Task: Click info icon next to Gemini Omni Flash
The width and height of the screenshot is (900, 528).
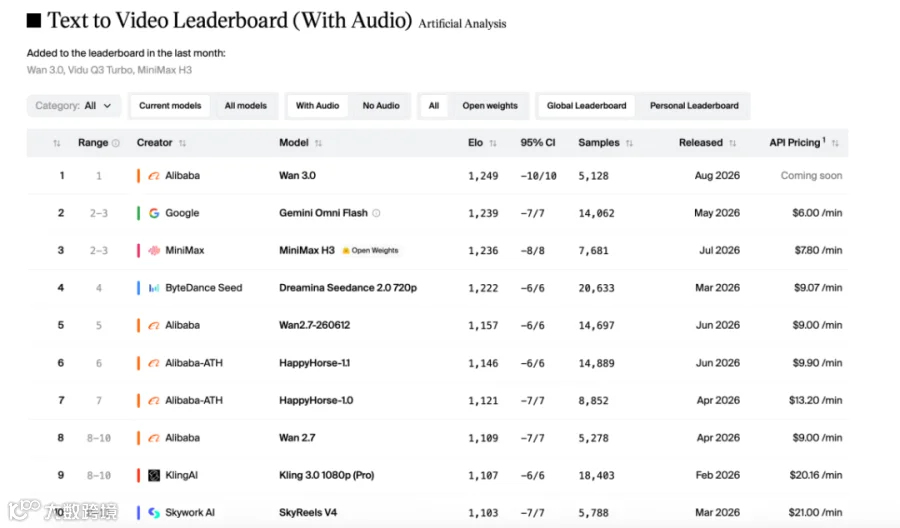Action: click(x=377, y=213)
